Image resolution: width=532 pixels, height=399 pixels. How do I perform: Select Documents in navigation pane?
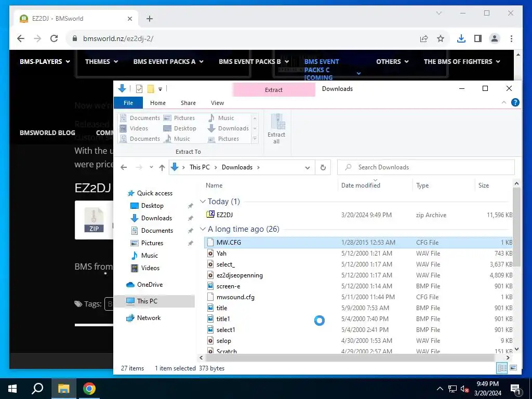(x=157, y=231)
